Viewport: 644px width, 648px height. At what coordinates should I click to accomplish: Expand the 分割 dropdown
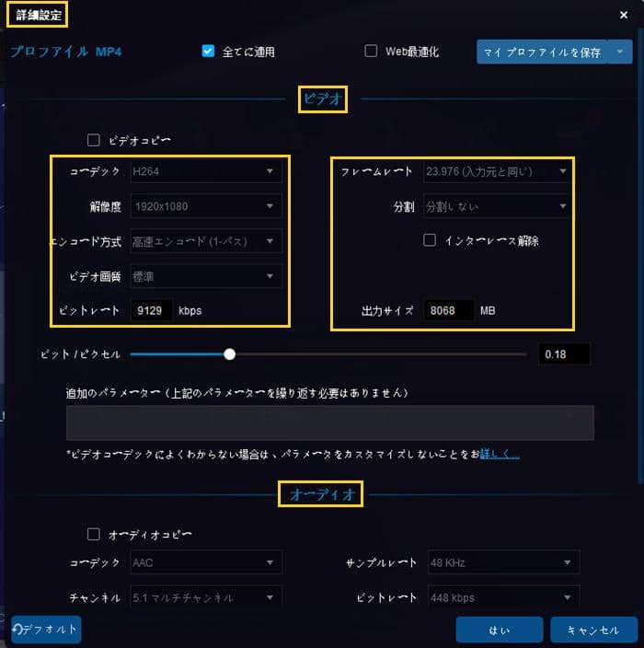(x=498, y=206)
